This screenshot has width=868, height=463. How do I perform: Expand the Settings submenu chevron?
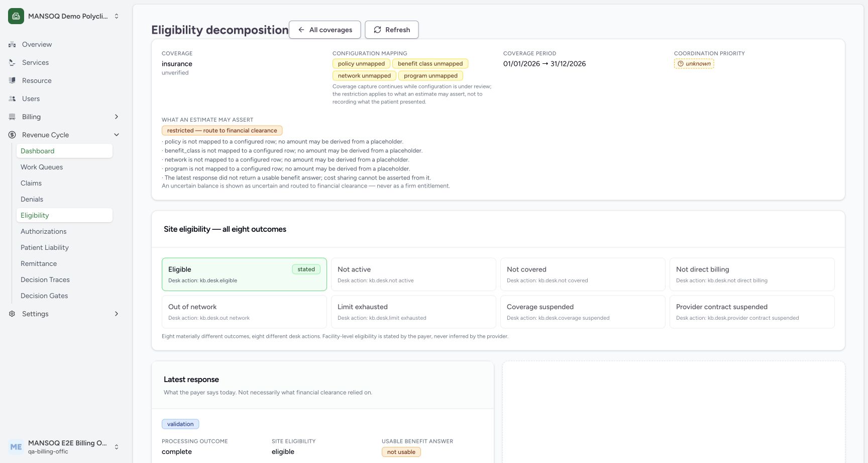(x=117, y=314)
